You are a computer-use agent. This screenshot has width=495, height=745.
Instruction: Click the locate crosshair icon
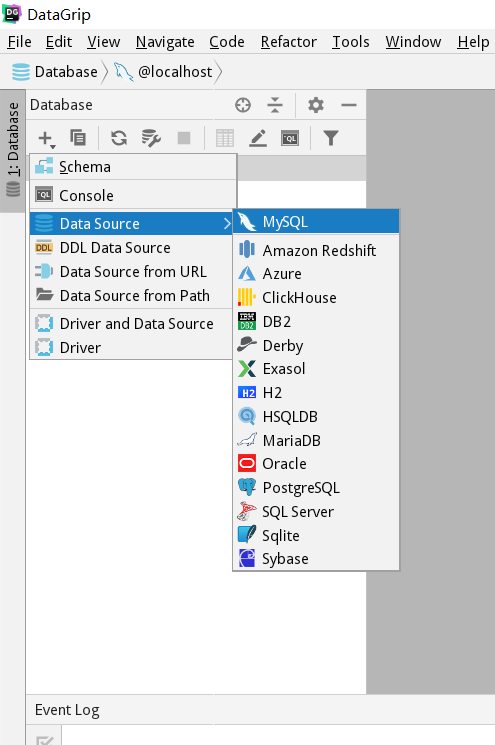(243, 105)
